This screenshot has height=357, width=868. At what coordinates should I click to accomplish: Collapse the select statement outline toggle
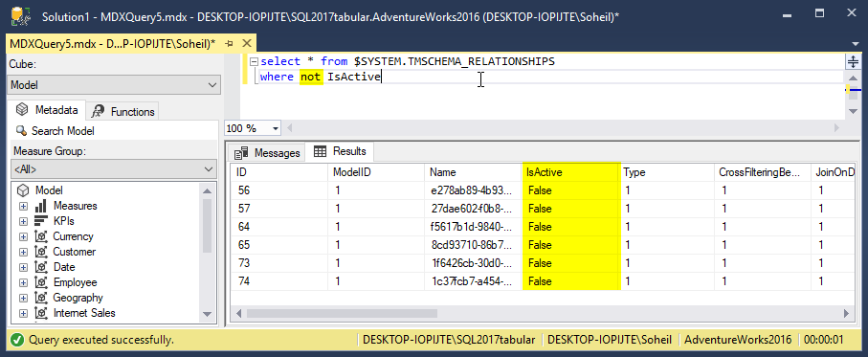(254, 61)
